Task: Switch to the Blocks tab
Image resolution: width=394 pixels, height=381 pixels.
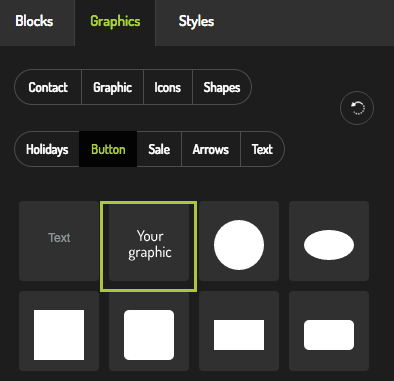Action: coord(34,21)
